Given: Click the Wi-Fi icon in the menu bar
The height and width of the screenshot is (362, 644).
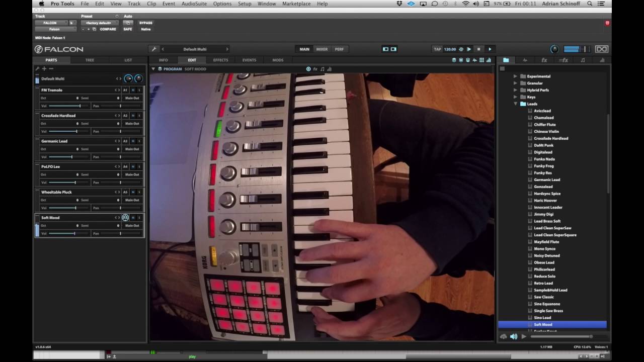Looking at the screenshot, I should point(465,4).
